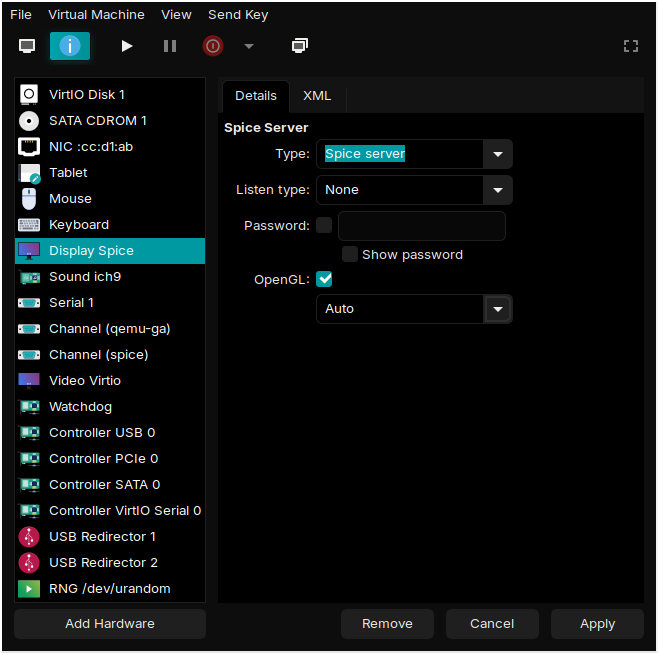Screen dimensions: 658x653
Task: Select the USB Redirector 2 icon
Action: (29, 563)
